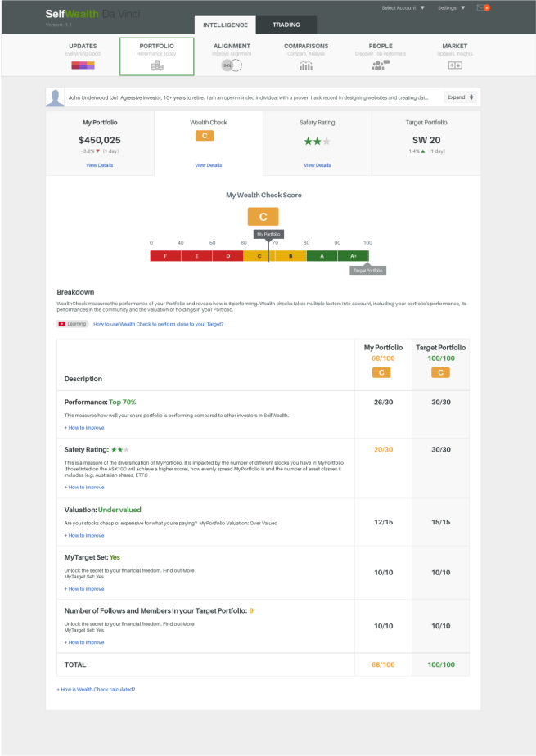Screen dimensions: 536x756
Task: Select the Safety Rating summary tab
Action: (x=317, y=142)
